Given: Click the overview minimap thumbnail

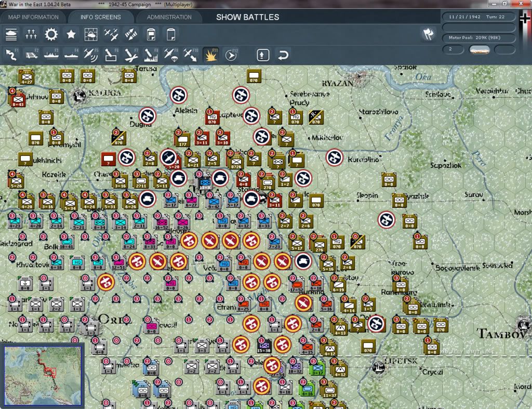Looking at the screenshot, I should 43,375.
